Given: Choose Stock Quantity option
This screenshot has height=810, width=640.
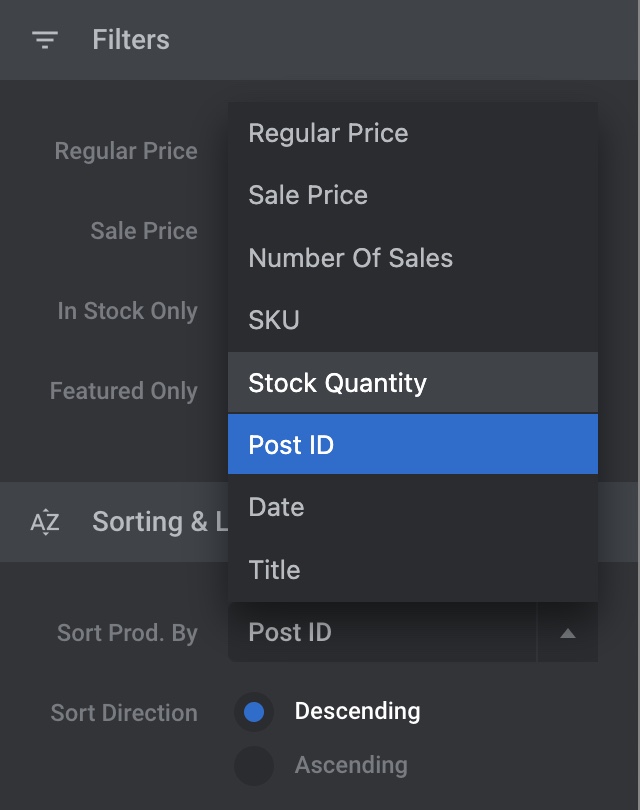Looking at the screenshot, I should coord(337,383).
